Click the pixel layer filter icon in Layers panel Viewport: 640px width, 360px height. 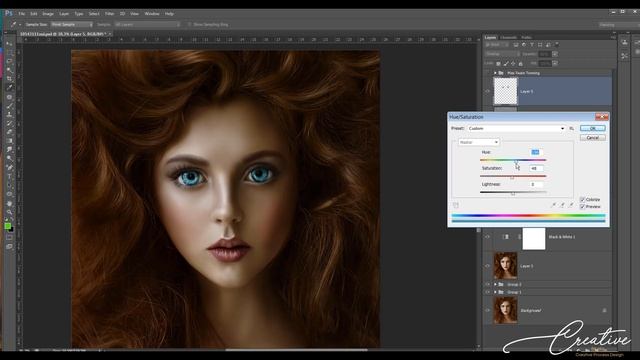(516, 45)
